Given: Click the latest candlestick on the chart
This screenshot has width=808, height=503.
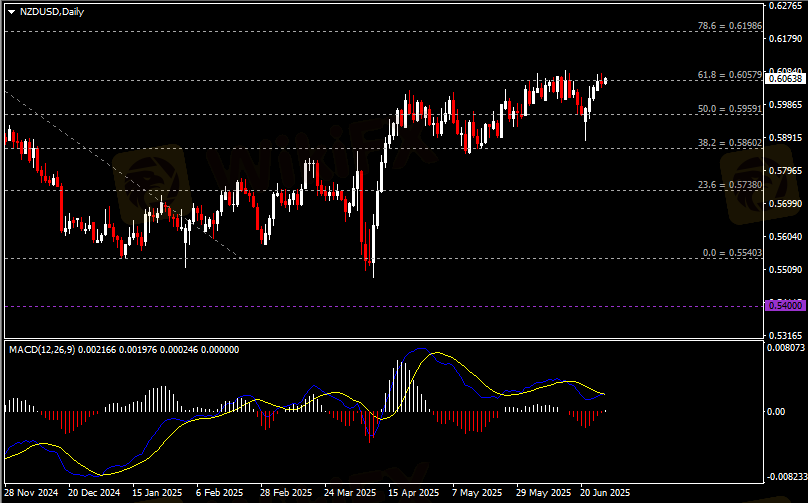Looking at the screenshot, I should pyautogui.click(x=605, y=81).
